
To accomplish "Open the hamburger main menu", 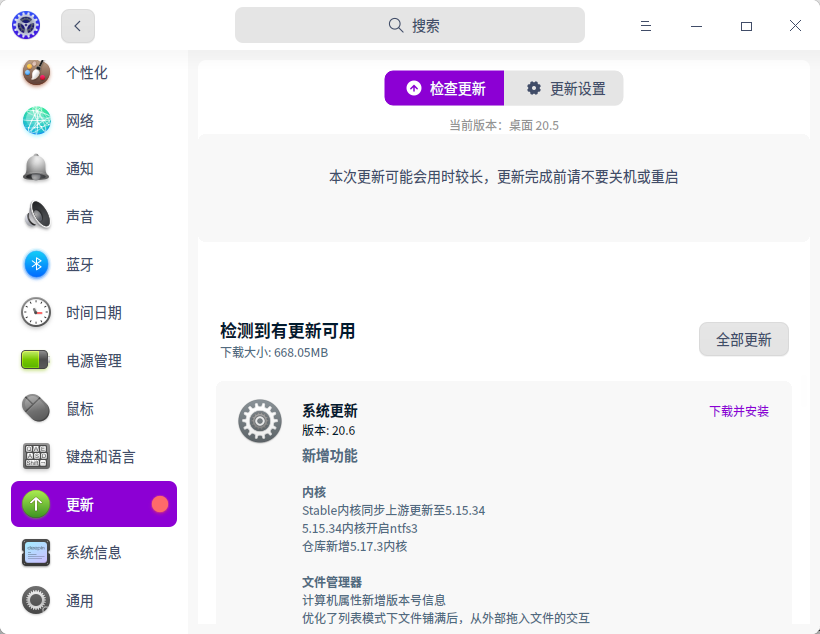I will 646,26.
